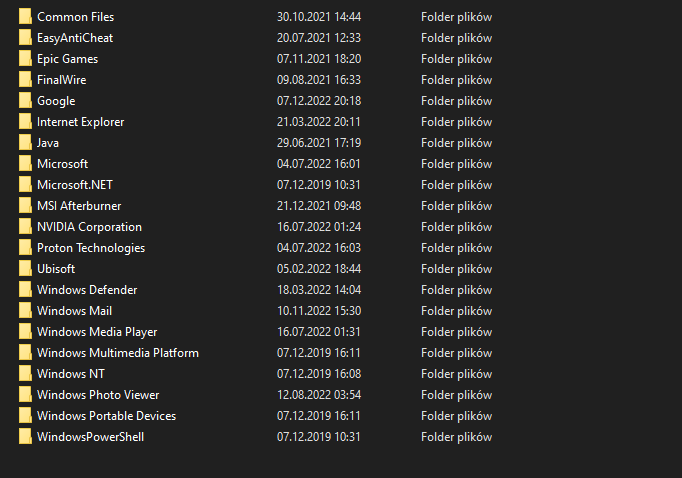The image size is (682, 478).
Task: Select the Windows Multimedia Platform folder name
Action: tap(118, 353)
